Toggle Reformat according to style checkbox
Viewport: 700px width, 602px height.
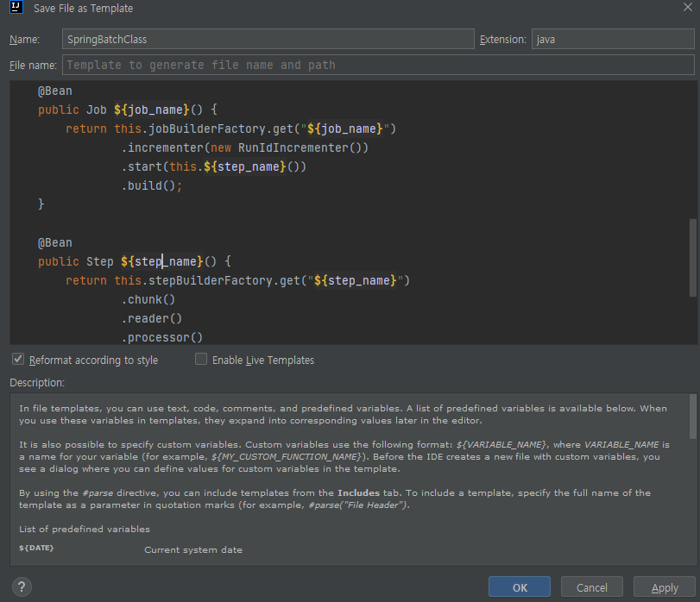pos(18,359)
